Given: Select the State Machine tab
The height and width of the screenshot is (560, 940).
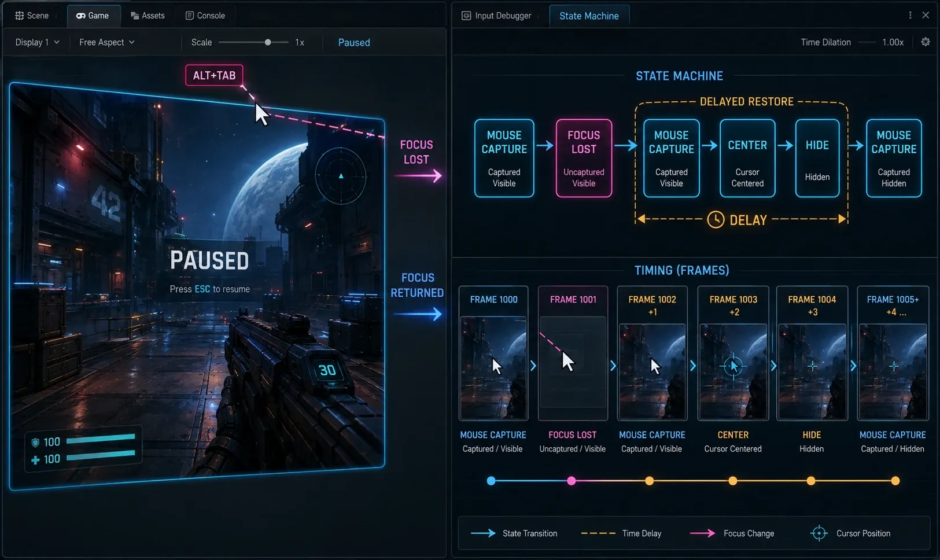Looking at the screenshot, I should 589,16.
